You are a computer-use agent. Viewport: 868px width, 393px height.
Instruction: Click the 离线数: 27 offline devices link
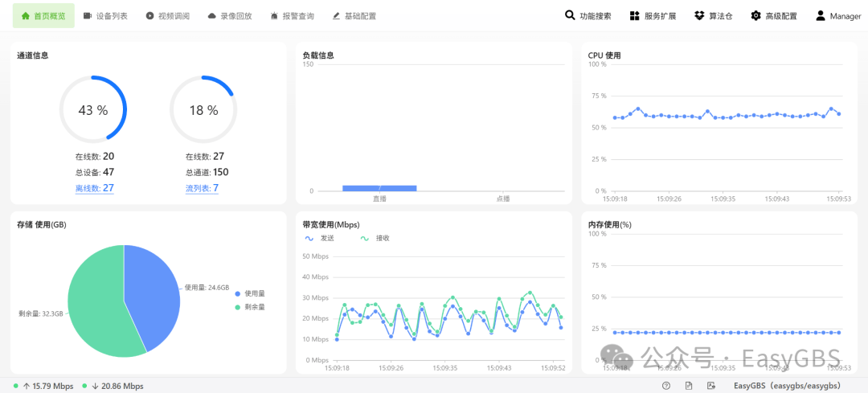click(x=95, y=188)
